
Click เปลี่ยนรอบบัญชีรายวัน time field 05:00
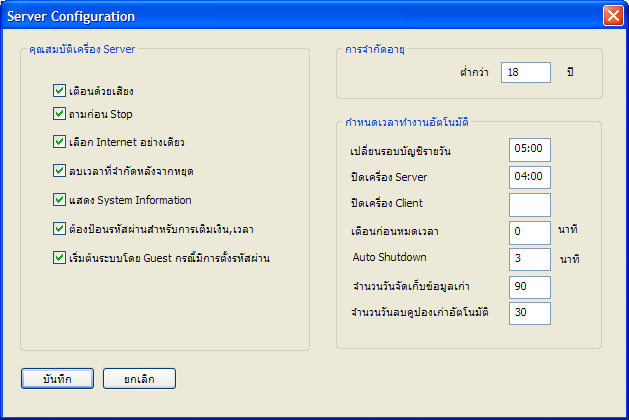(x=530, y=150)
